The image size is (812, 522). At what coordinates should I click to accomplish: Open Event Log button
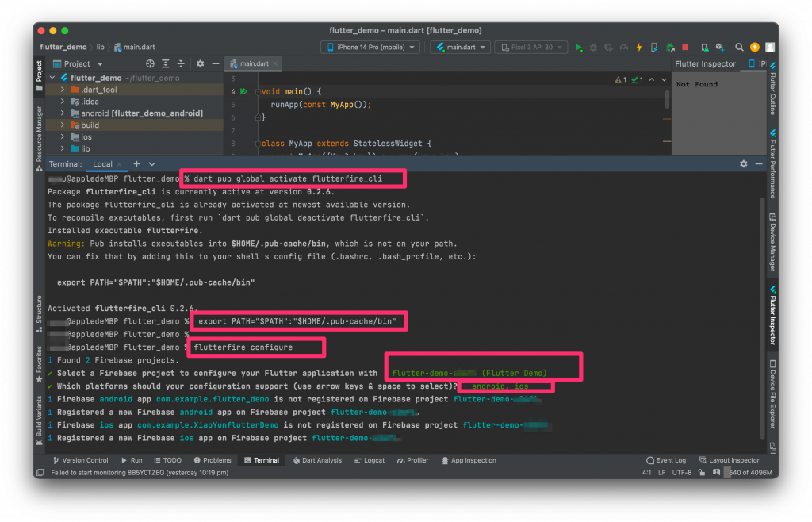click(666, 460)
